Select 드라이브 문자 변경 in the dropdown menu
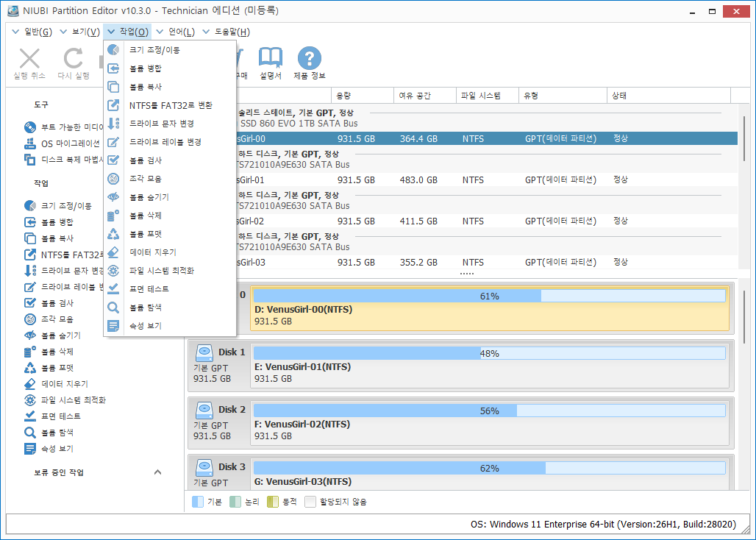Screen dimensions: 756x540 pos(170,124)
